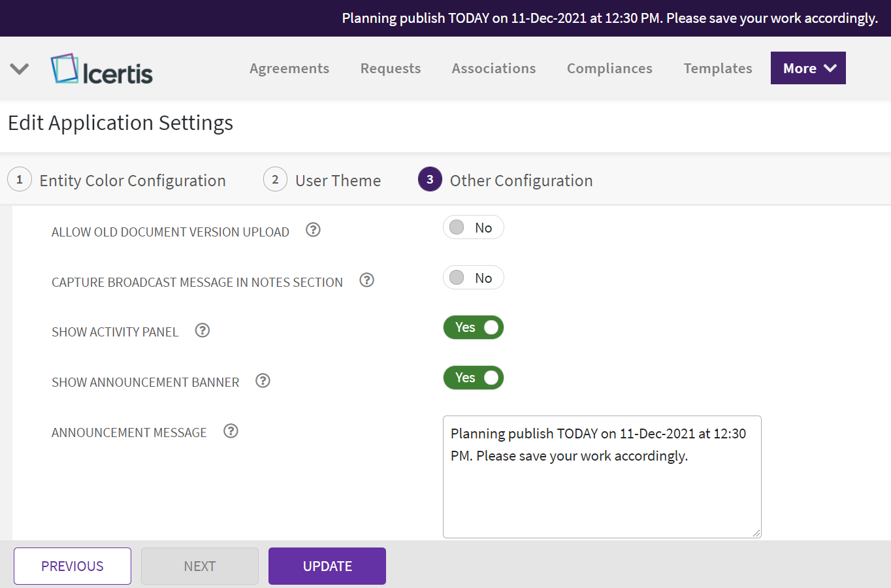
Task: Open help icon for Announcement Message
Action: click(231, 431)
